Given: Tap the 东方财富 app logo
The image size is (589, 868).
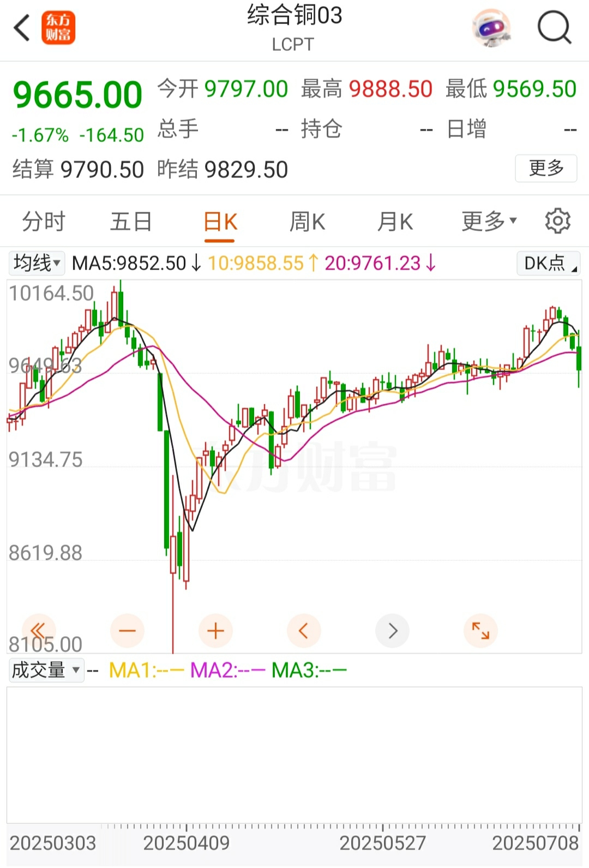Looking at the screenshot, I should click(x=58, y=28).
